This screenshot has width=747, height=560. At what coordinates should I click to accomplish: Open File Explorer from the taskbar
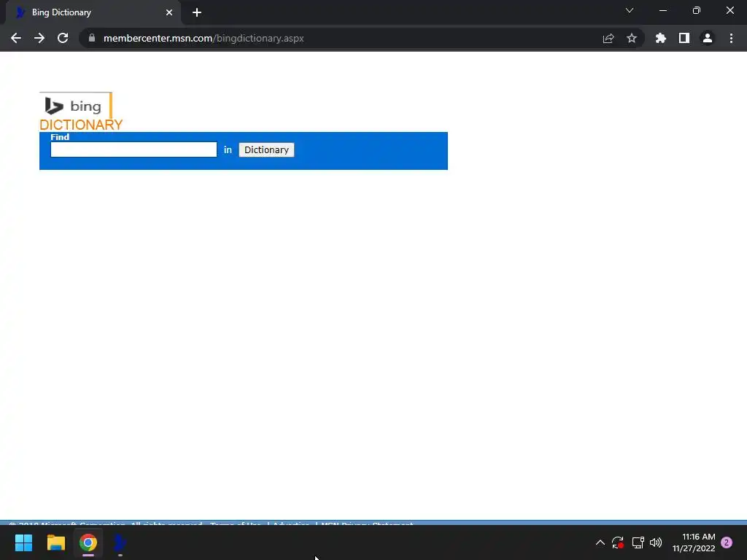click(55, 542)
